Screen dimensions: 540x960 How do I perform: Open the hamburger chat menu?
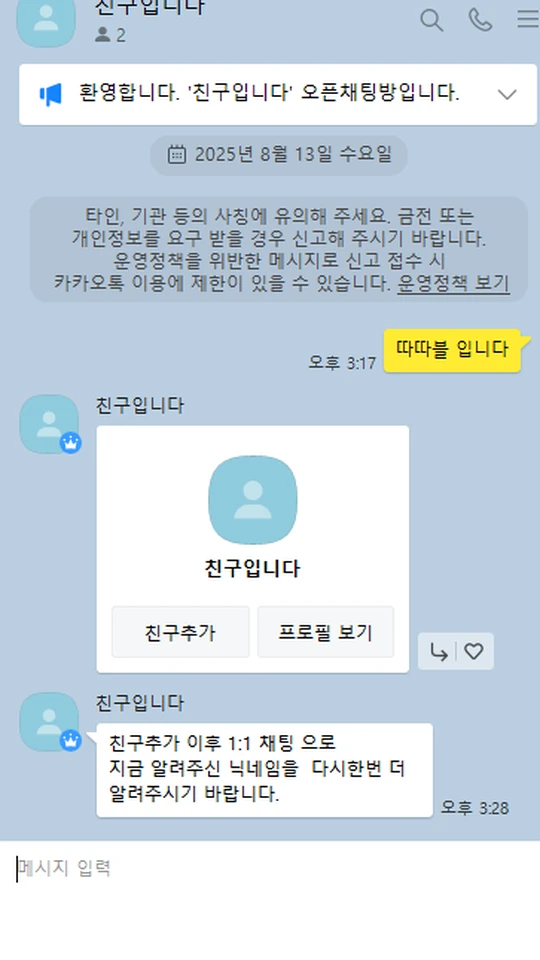528,20
